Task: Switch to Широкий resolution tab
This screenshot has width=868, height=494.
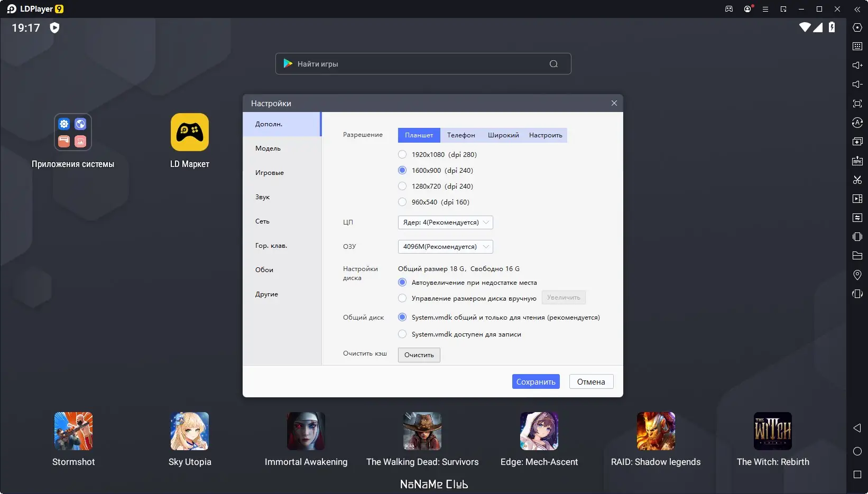Action: click(x=503, y=135)
